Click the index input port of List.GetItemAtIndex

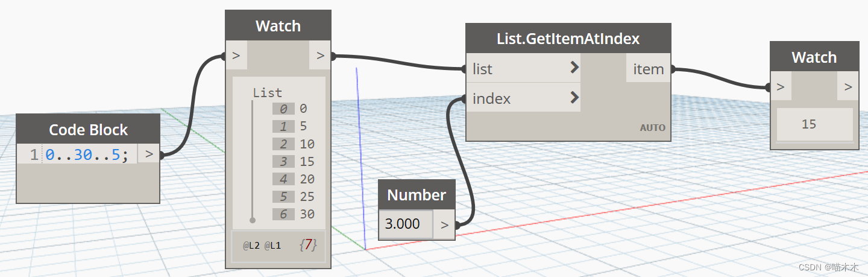coord(523,97)
